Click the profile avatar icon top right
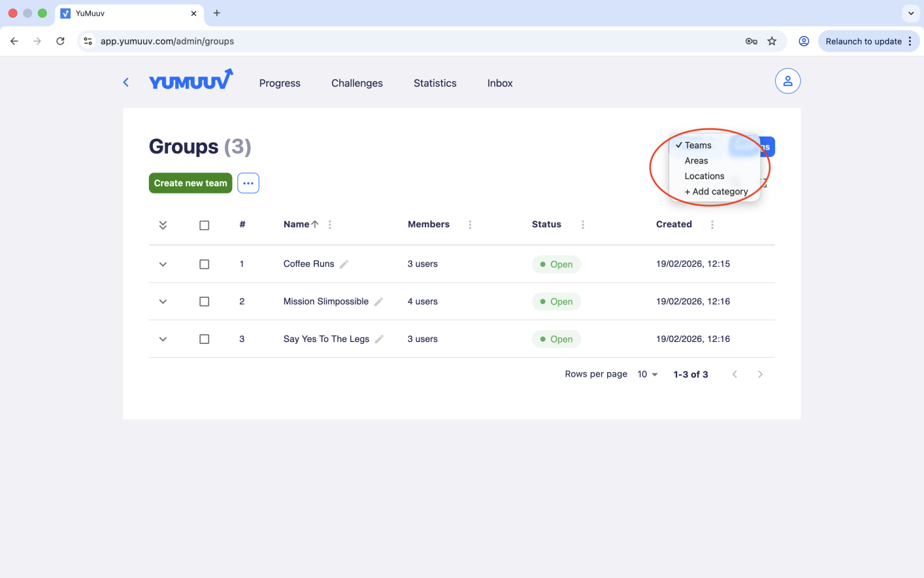The width and height of the screenshot is (924, 578). [x=787, y=80]
